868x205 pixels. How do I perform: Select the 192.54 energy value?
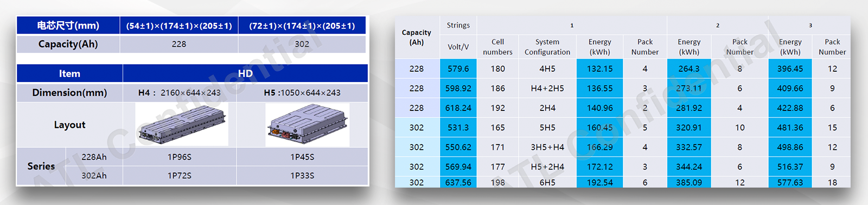[599, 182]
